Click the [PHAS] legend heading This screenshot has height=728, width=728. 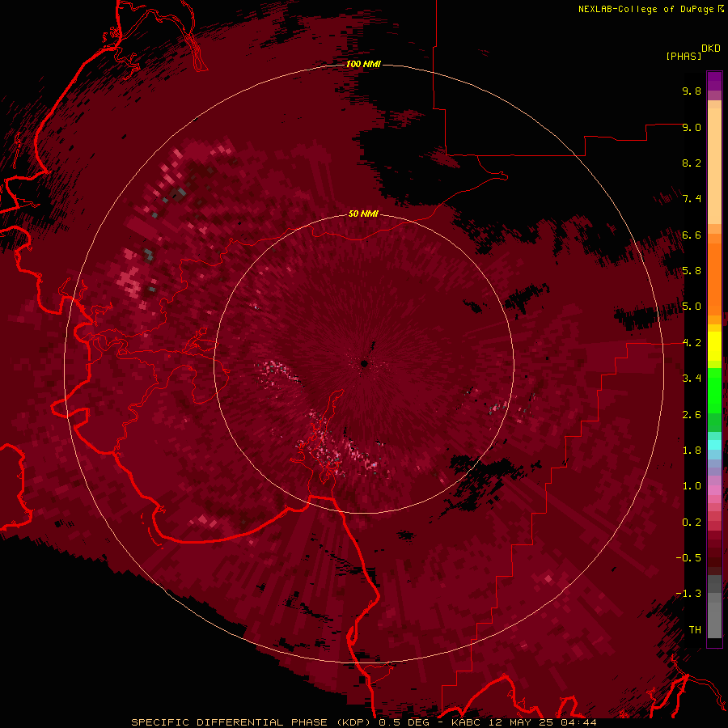684,56
